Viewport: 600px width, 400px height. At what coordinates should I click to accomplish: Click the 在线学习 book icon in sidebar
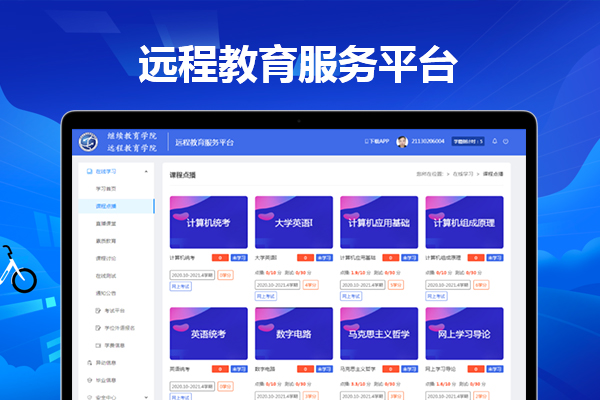89,171
